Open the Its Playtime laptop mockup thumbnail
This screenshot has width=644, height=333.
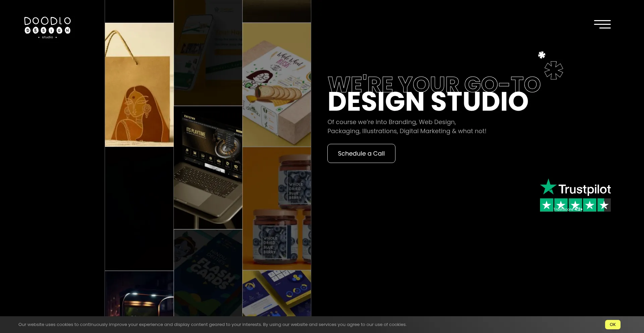[x=208, y=167]
